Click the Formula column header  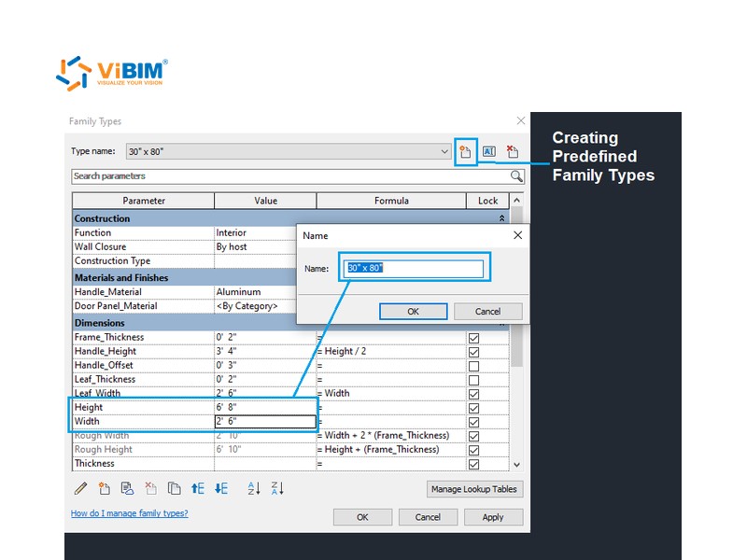coord(391,201)
